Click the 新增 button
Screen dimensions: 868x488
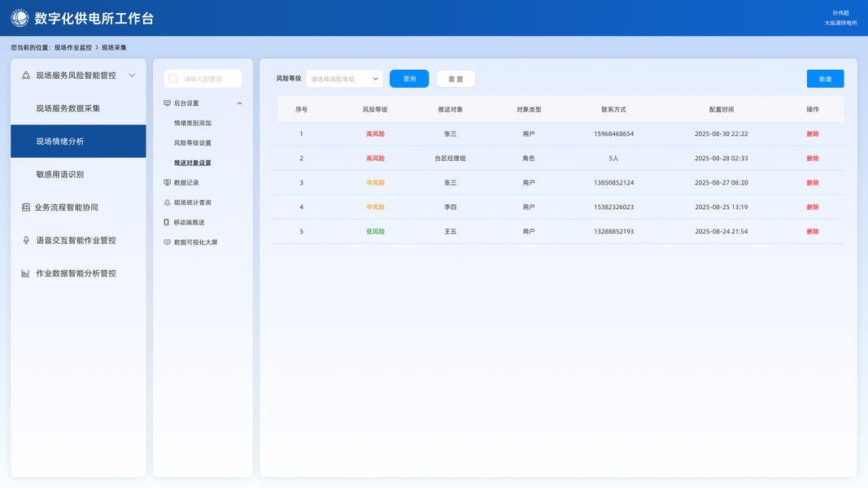click(825, 79)
